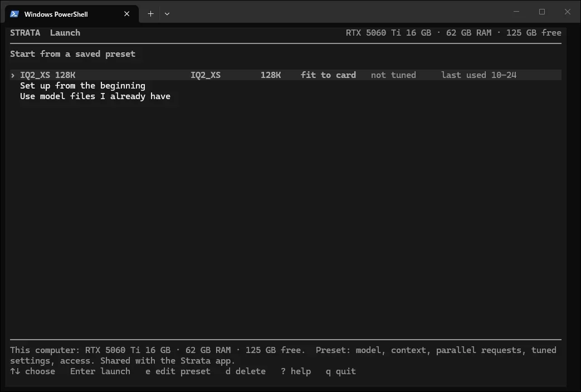Viewport: 581px width, 392px height.
Task: Open the new tab profile dropdown
Action: [167, 14]
